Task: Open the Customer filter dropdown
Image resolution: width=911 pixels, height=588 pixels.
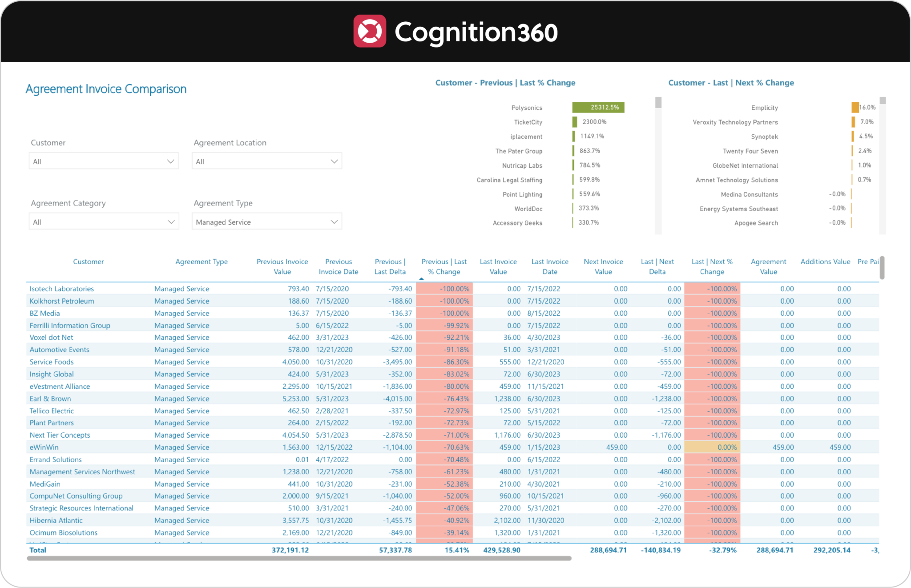Action: coord(103,161)
